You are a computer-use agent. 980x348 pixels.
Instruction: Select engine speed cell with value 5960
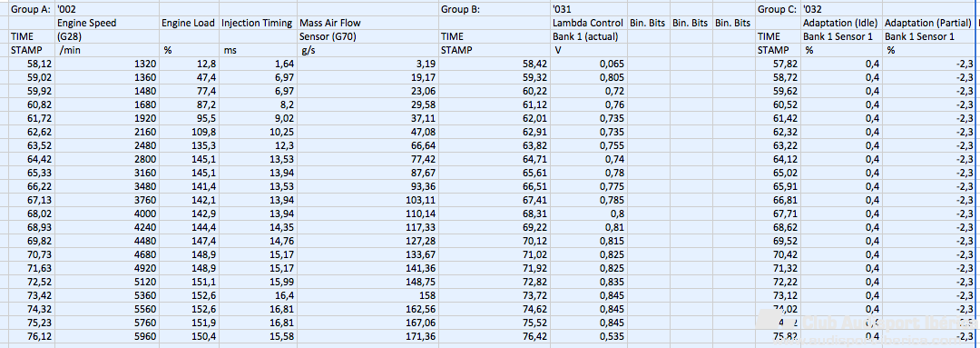107,337
